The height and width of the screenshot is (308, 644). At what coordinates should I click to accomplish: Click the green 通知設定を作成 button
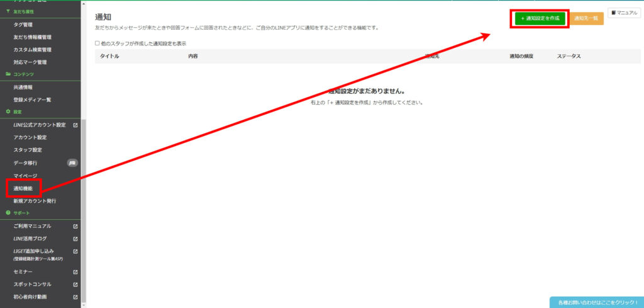click(x=540, y=19)
